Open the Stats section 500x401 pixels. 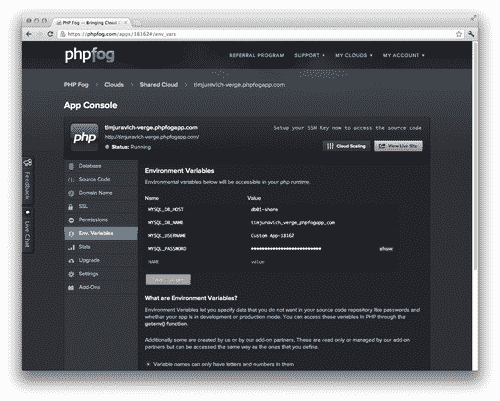(101, 247)
